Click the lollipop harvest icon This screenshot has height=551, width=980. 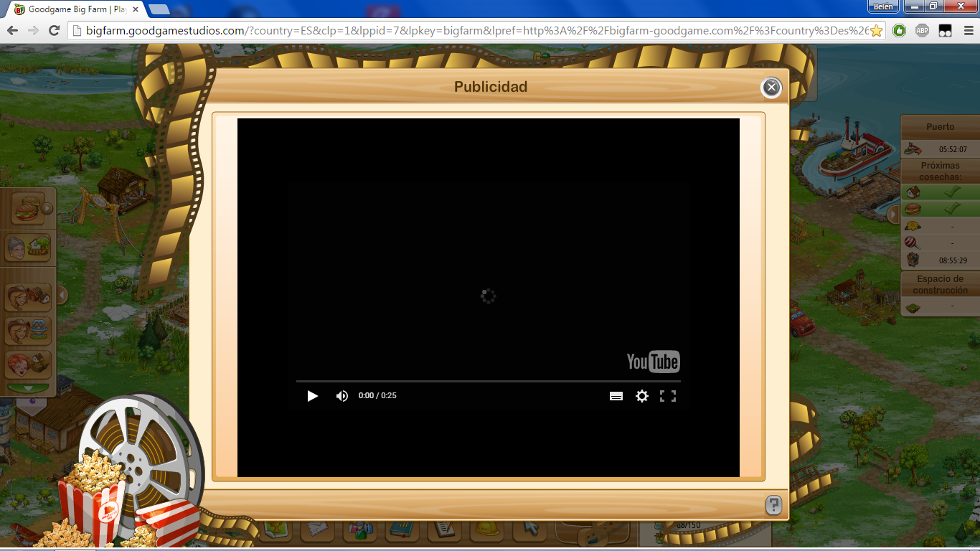click(x=913, y=242)
